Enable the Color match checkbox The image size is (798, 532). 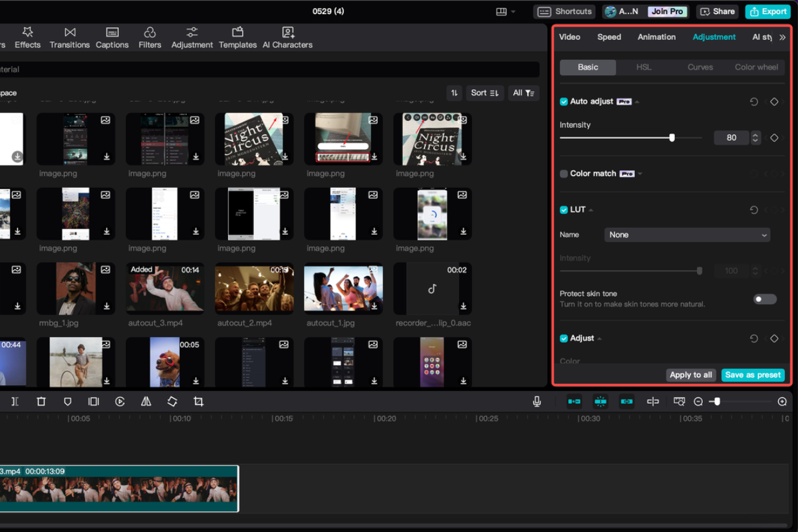point(564,174)
